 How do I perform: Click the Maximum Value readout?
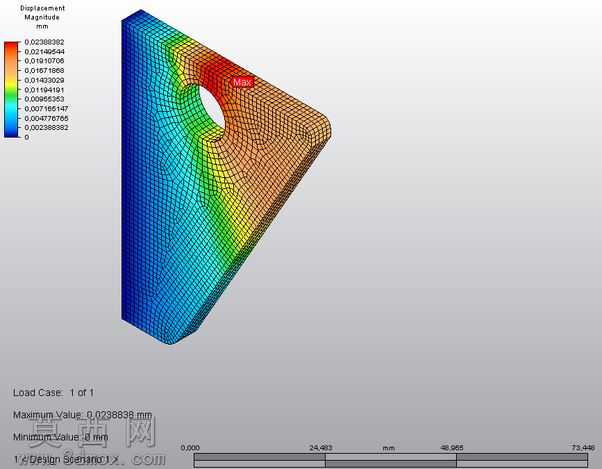pyautogui.click(x=83, y=415)
